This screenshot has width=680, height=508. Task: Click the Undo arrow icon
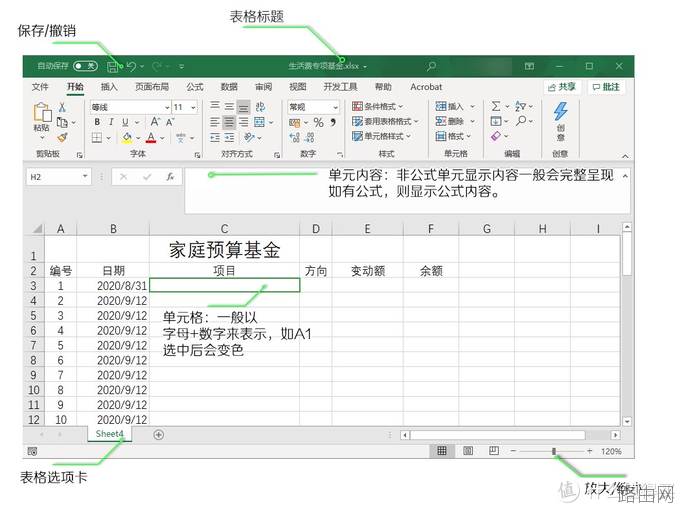tap(131, 66)
